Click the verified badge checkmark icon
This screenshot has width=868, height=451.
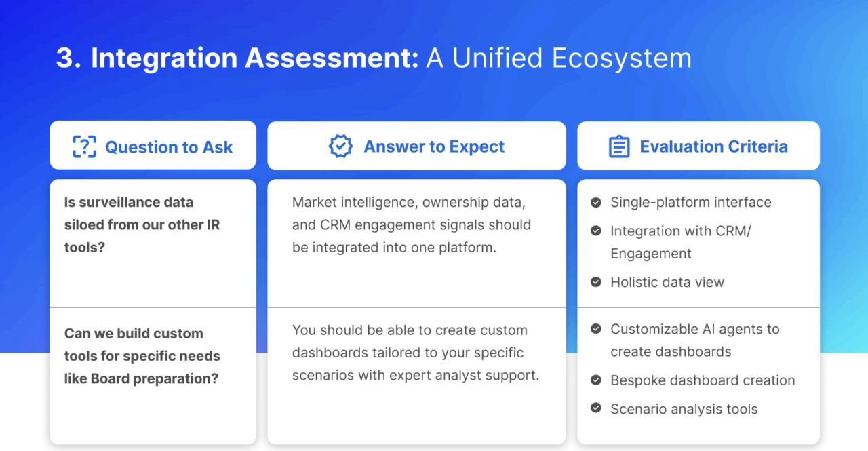tap(340, 146)
